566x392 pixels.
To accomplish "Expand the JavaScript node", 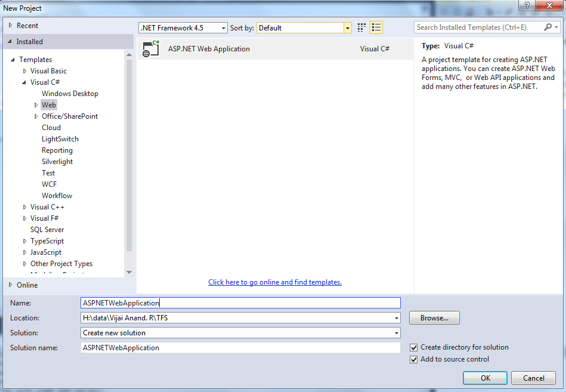I will (24, 252).
